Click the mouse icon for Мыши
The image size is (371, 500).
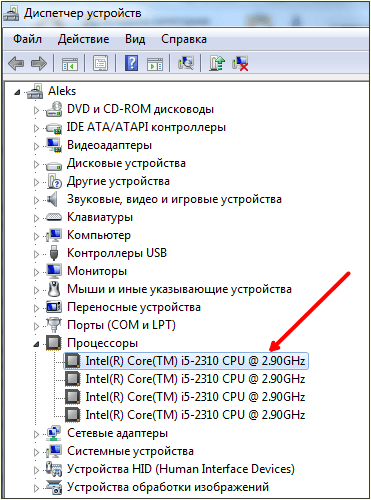(x=54, y=289)
